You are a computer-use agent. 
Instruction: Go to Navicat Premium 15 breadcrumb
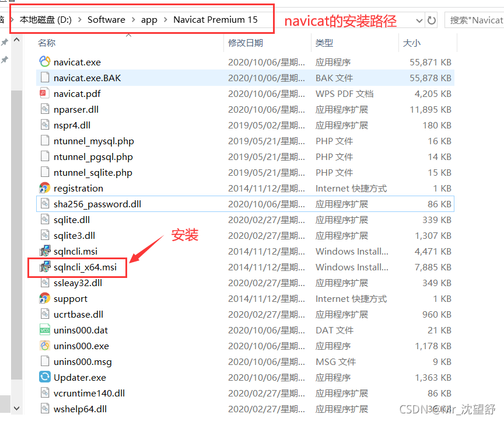tap(215, 20)
